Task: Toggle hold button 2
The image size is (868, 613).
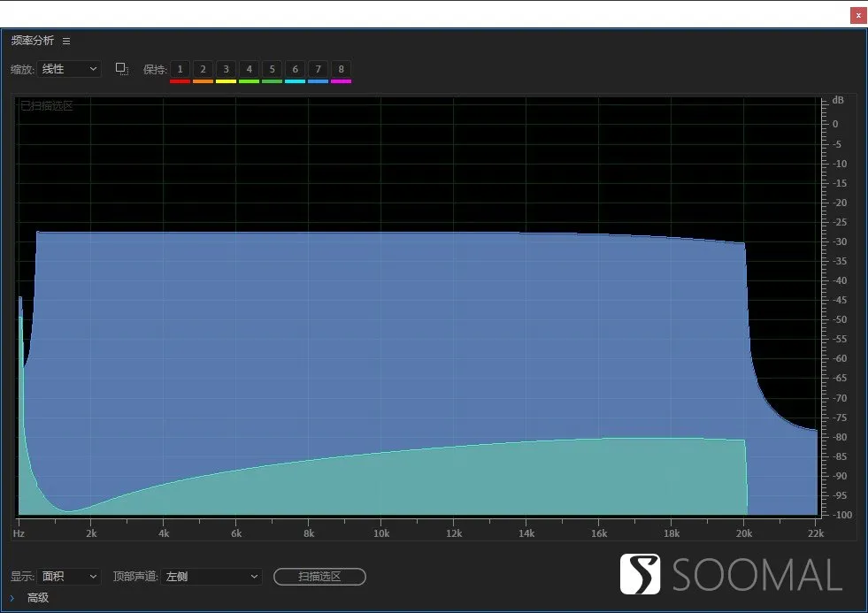Action: click(204, 69)
